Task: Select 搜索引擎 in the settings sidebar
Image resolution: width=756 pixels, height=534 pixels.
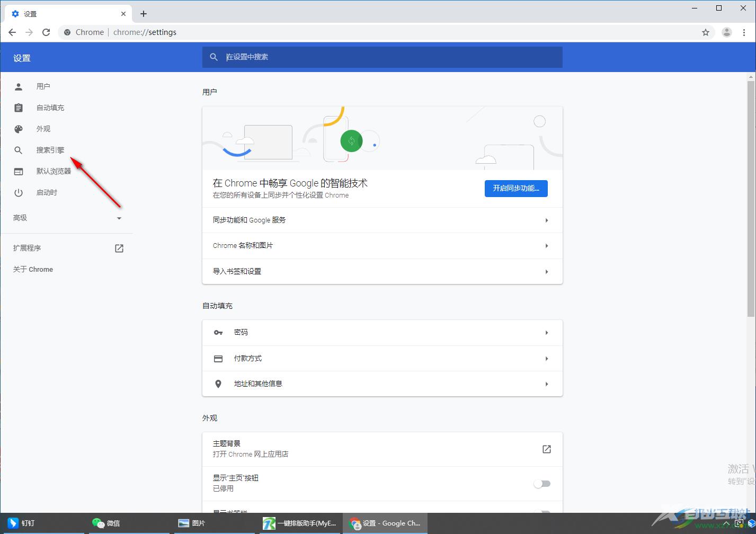Action: (x=50, y=150)
